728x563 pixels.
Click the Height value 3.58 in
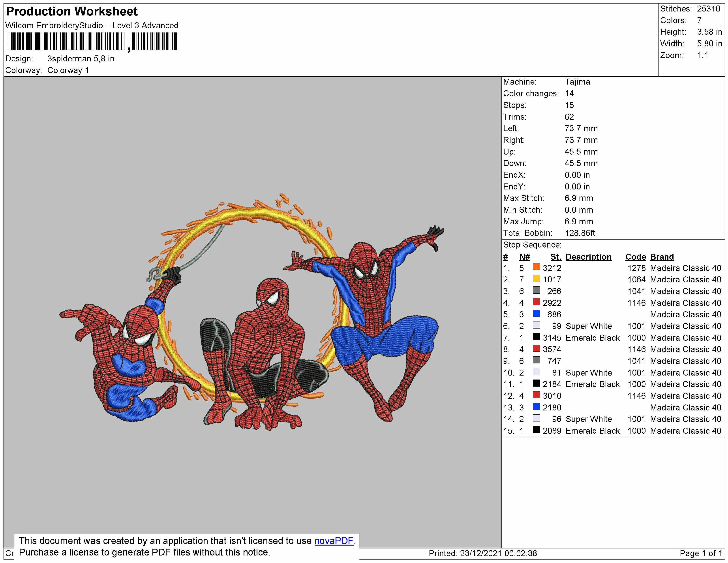(709, 32)
